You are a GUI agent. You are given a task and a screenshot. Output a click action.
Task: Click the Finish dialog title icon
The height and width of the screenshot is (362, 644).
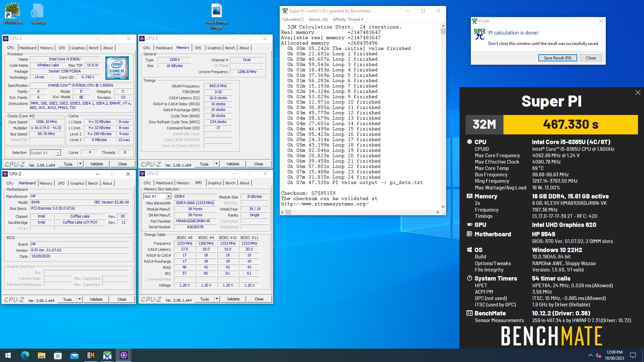pos(474,21)
